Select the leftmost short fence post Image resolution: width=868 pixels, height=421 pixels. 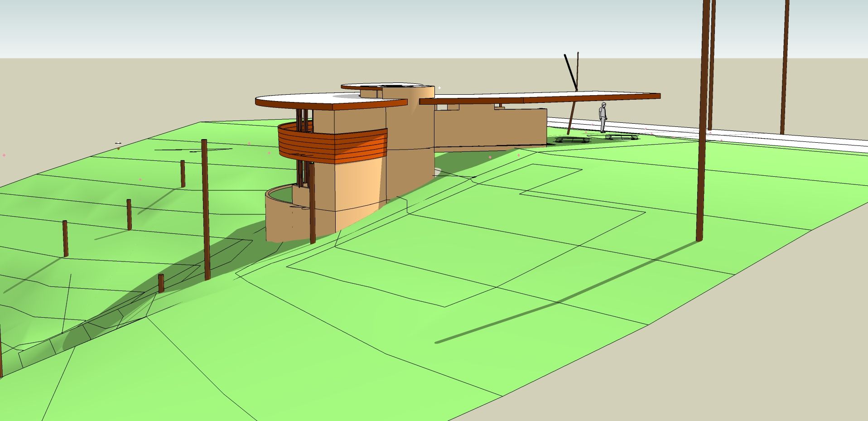[65, 238]
